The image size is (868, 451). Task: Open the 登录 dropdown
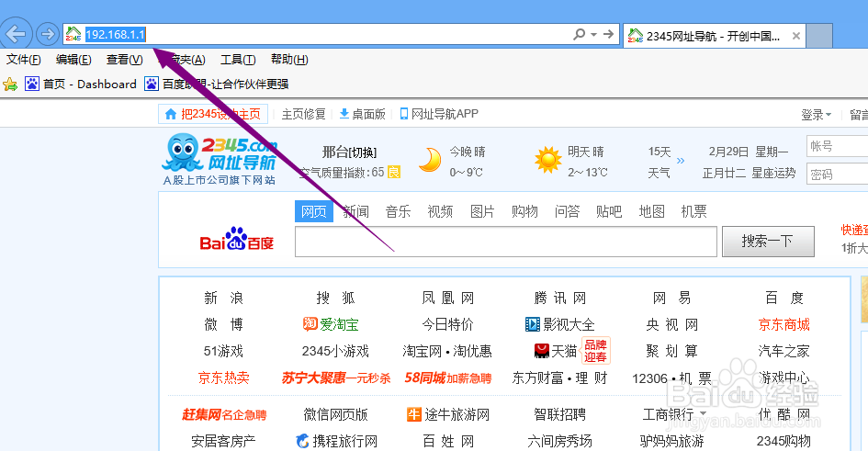816,115
